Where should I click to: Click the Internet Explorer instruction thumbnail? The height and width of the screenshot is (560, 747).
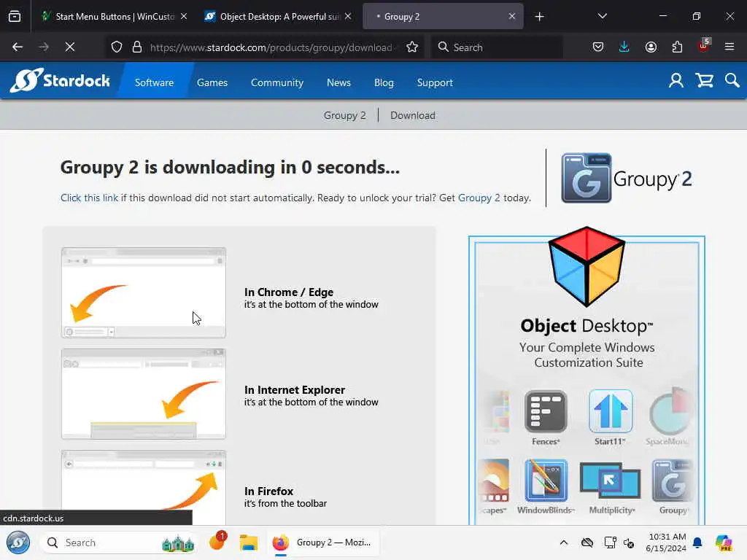pyautogui.click(x=144, y=394)
